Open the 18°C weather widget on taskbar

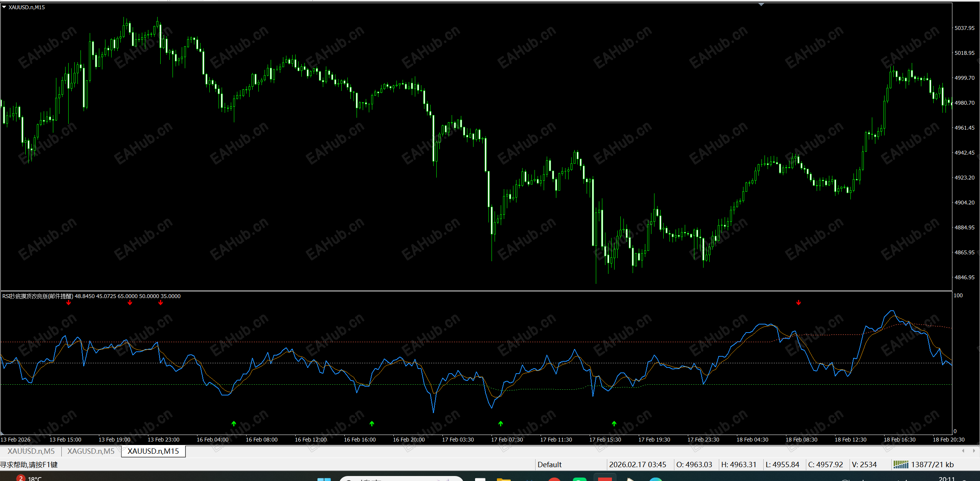pos(34,478)
